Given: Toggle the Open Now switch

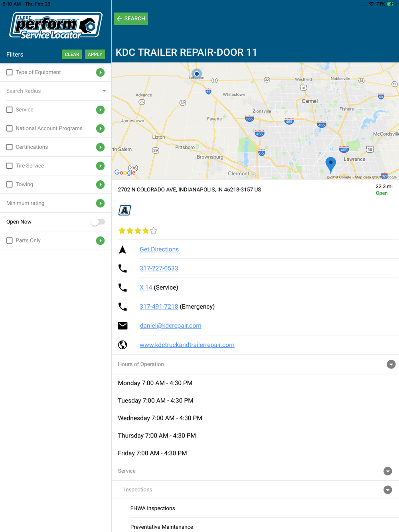Looking at the screenshot, I should point(98,222).
